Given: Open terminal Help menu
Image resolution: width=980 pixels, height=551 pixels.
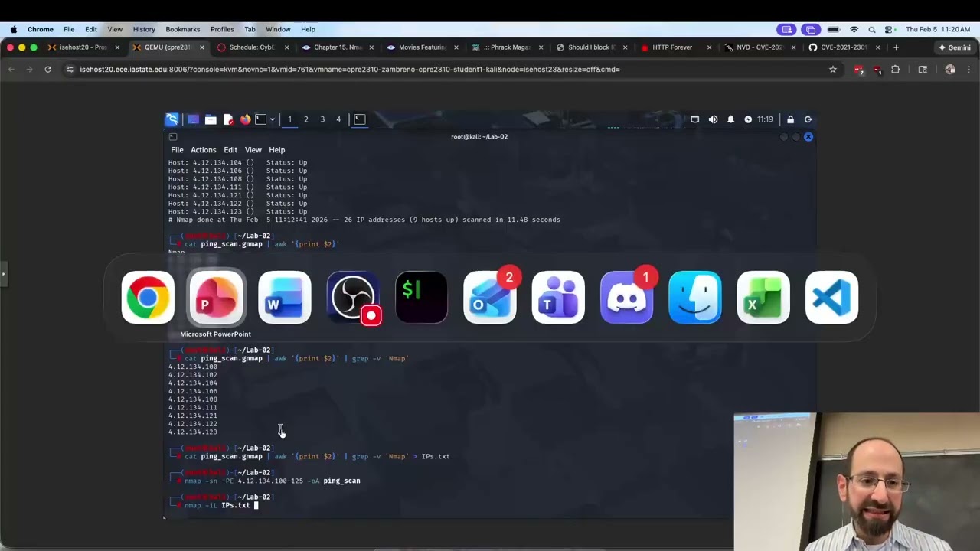Looking at the screenshot, I should [x=276, y=150].
